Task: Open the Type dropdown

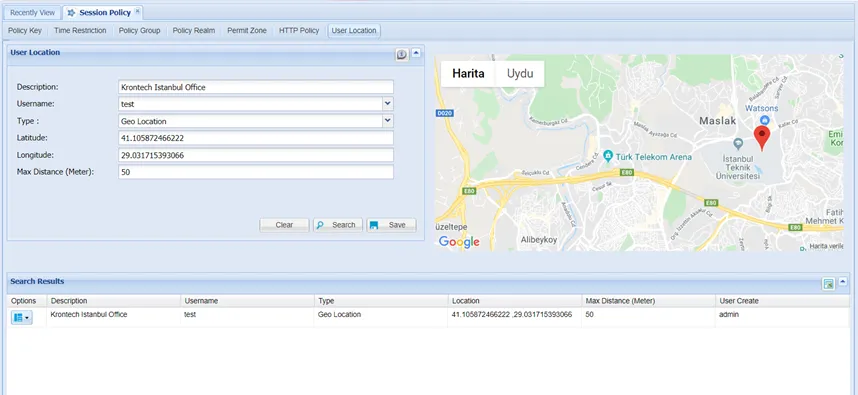Action: 387,120
